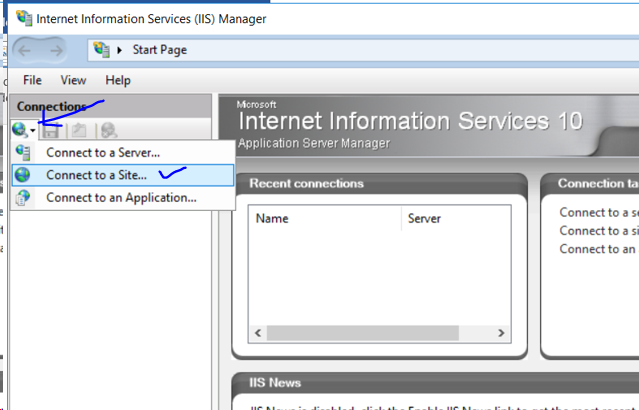
Task: Open the File menu
Action: coord(32,80)
